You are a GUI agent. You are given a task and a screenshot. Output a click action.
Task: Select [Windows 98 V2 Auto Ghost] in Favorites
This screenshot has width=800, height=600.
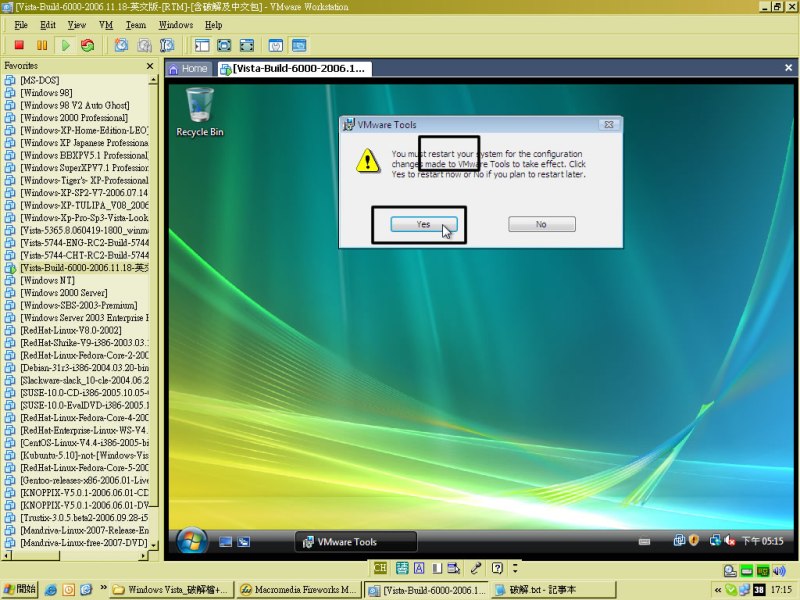tap(74, 106)
